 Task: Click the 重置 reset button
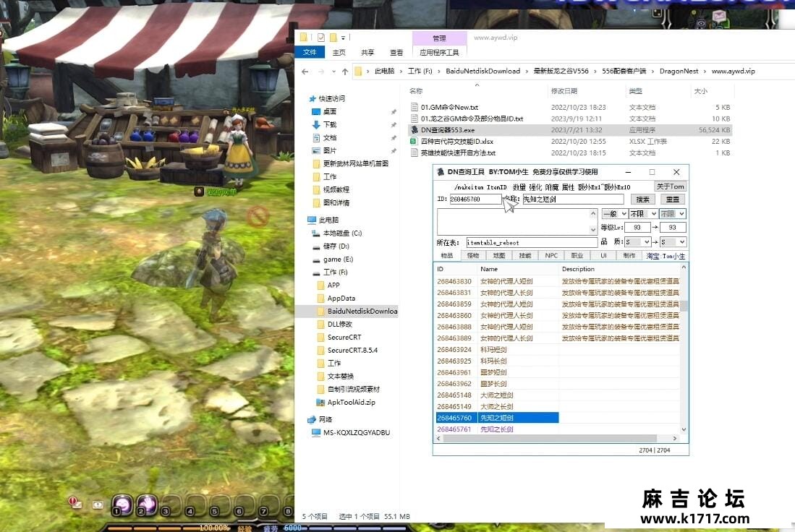pos(673,199)
